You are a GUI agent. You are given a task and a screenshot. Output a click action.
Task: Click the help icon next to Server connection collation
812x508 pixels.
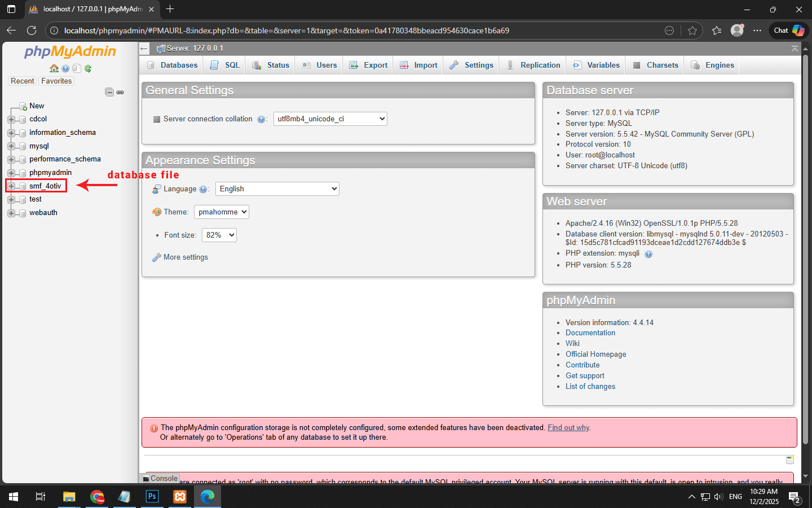pos(261,119)
